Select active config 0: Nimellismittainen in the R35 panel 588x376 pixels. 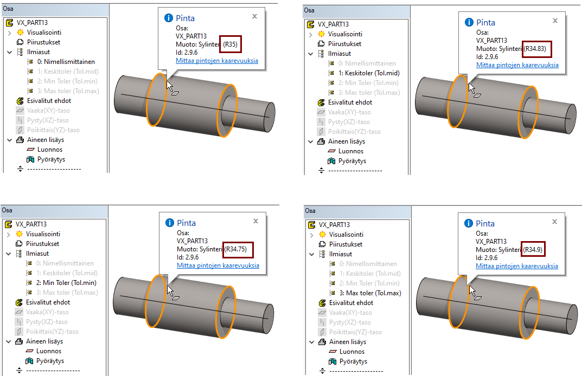pyautogui.click(x=66, y=62)
